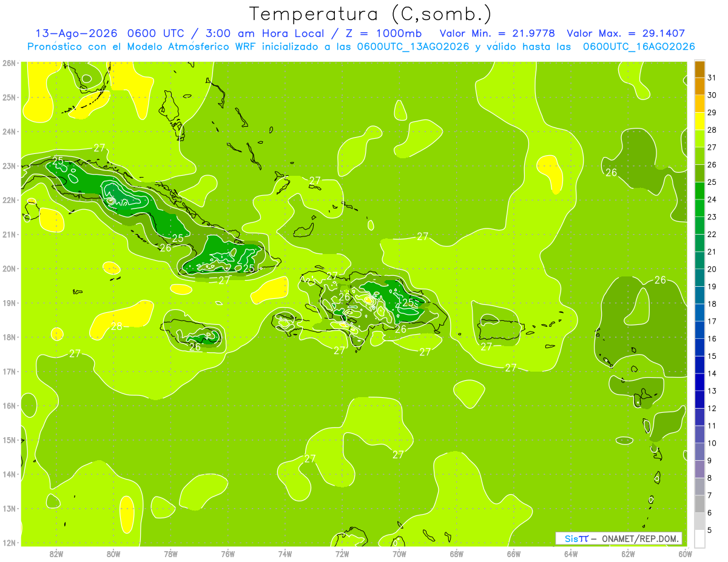Click the '15N' latitude axis label

point(10,440)
